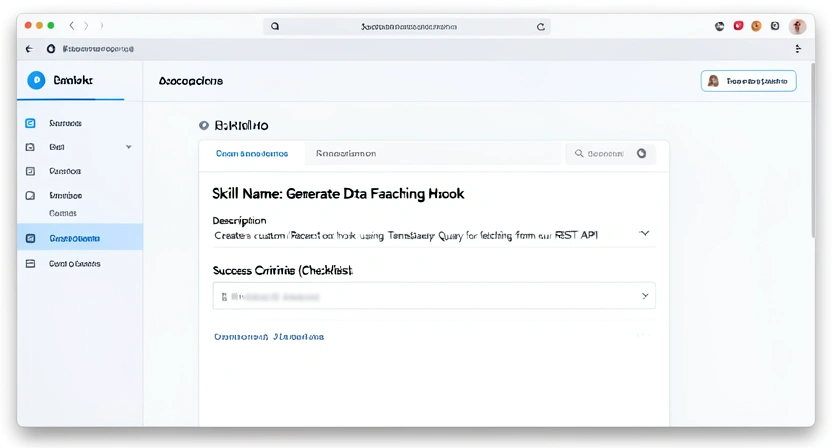Click the left arrow in the tab bar
Viewport: 832px width, 448px height.
(29, 49)
